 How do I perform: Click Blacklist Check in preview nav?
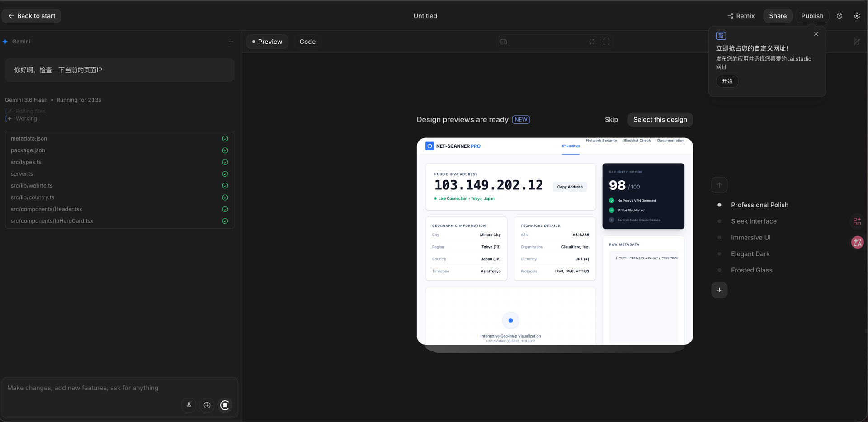[637, 141]
